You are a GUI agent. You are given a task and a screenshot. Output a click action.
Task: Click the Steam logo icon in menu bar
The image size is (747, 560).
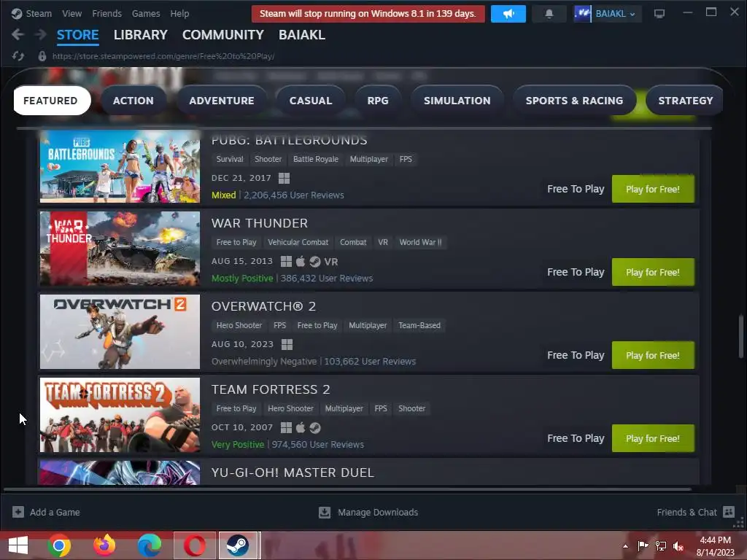(x=17, y=13)
